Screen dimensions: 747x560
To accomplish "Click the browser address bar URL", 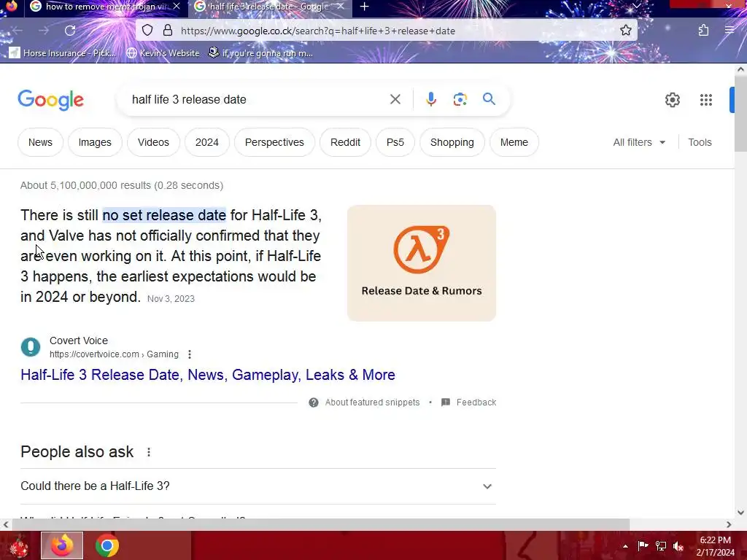I will point(318,31).
